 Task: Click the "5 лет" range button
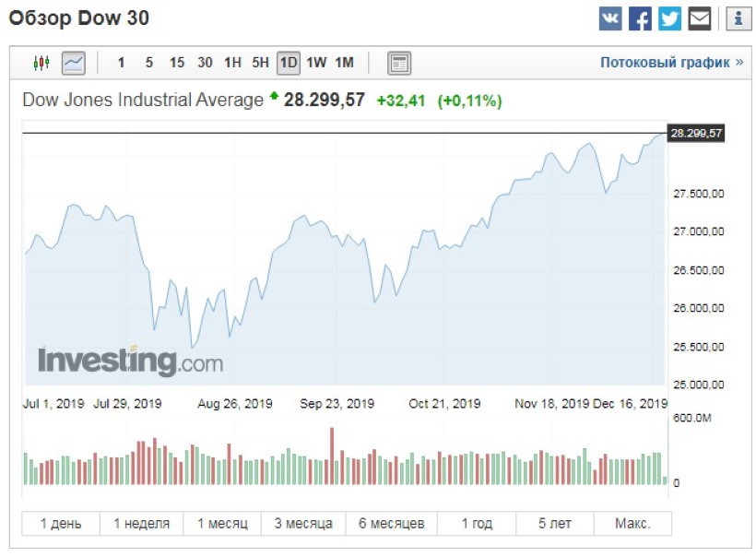pyautogui.click(x=555, y=523)
